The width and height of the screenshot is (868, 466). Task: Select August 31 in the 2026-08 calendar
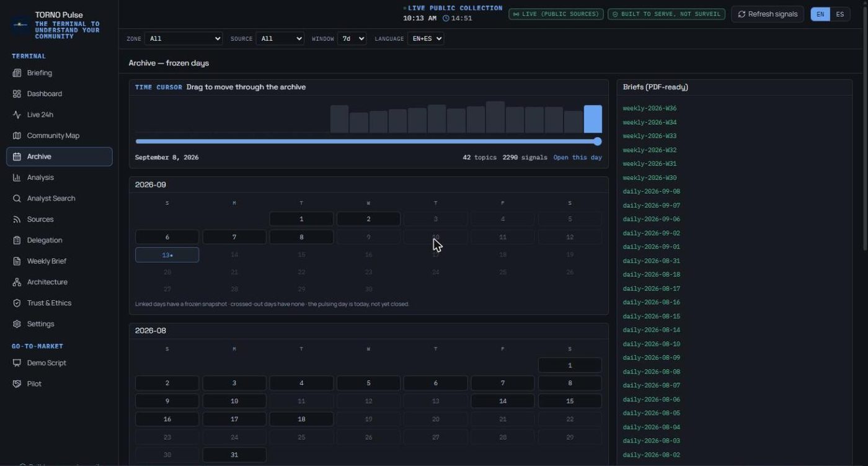234,455
